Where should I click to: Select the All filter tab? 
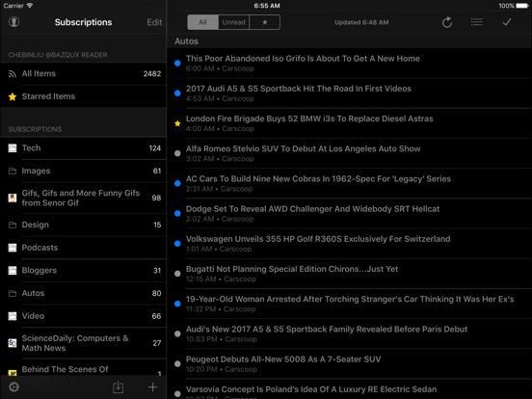[203, 22]
